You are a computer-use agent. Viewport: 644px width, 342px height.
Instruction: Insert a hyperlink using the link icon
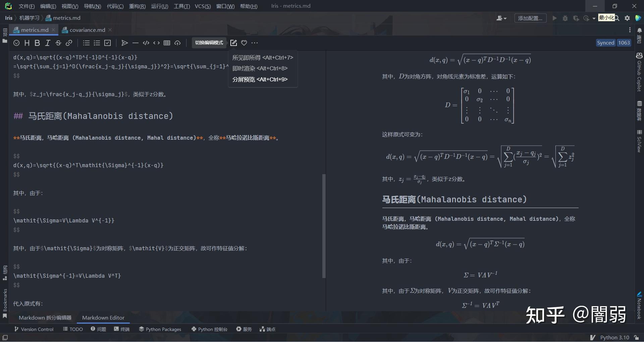(x=69, y=43)
